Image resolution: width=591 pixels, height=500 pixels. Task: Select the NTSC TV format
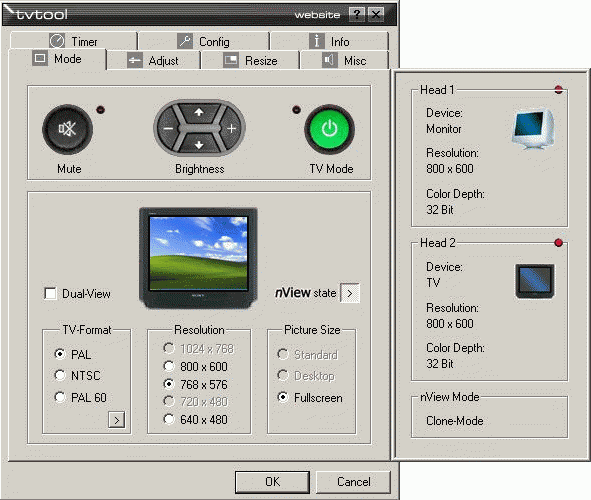pyautogui.click(x=60, y=375)
